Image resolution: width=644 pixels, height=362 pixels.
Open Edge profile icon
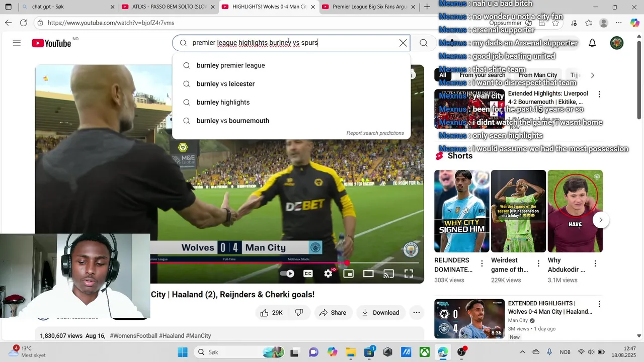(x=604, y=23)
